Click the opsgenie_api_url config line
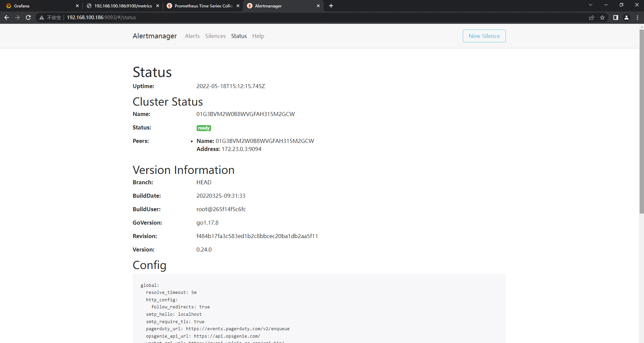This screenshot has height=343, width=644. click(x=203, y=336)
